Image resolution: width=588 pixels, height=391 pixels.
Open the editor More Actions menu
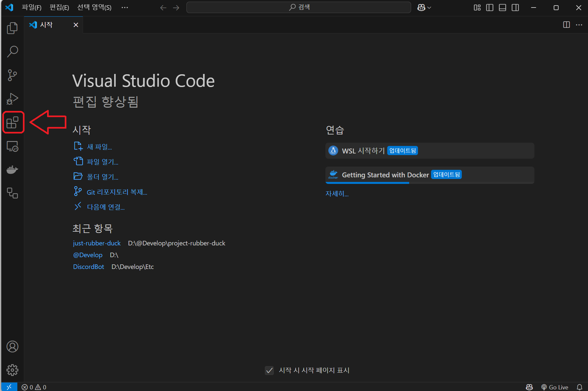point(579,25)
